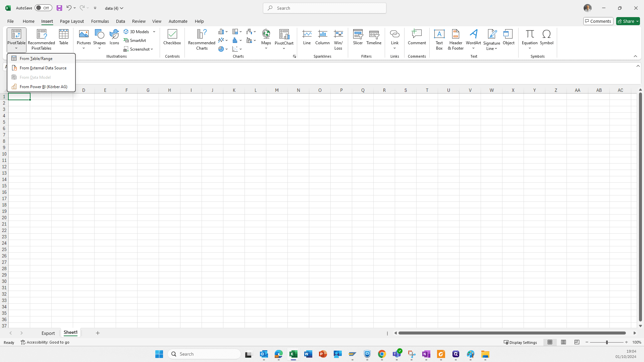Select the Export sheet tab
This screenshot has width=644, height=362.
click(48, 333)
